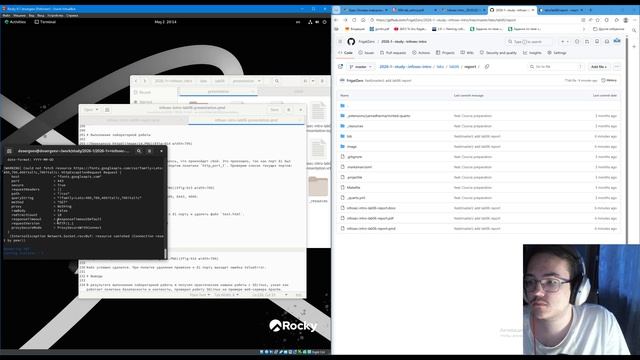Image resolution: width=640 pixels, height=360 pixels.
Task: Open more options button beside Add file
Action: click(x=617, y=67)
